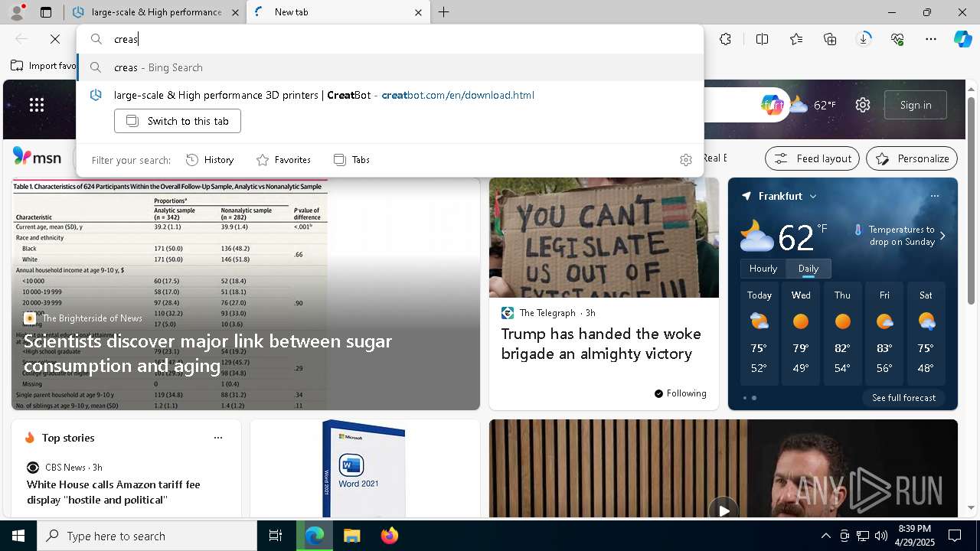Screen dimensions: 980x551
Task: Open the tab actions menu icon
Action: coord(46,12)
